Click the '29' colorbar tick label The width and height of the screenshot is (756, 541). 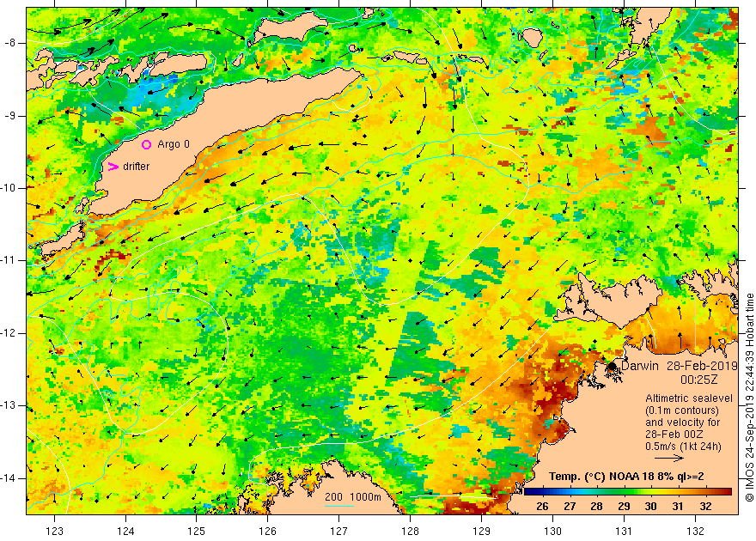pyautogui.click(x=624, y=507)
